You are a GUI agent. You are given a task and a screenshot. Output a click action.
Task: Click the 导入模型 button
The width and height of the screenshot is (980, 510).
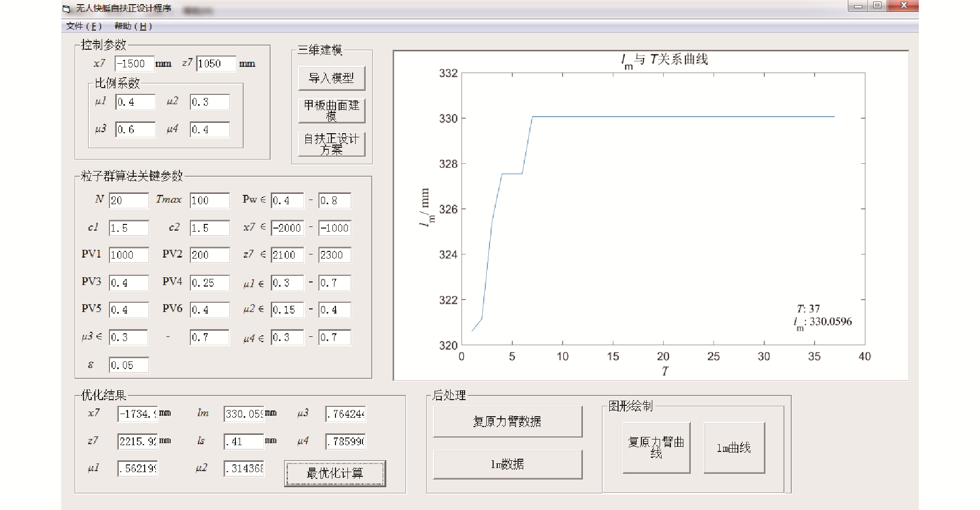tap(331, 78)
